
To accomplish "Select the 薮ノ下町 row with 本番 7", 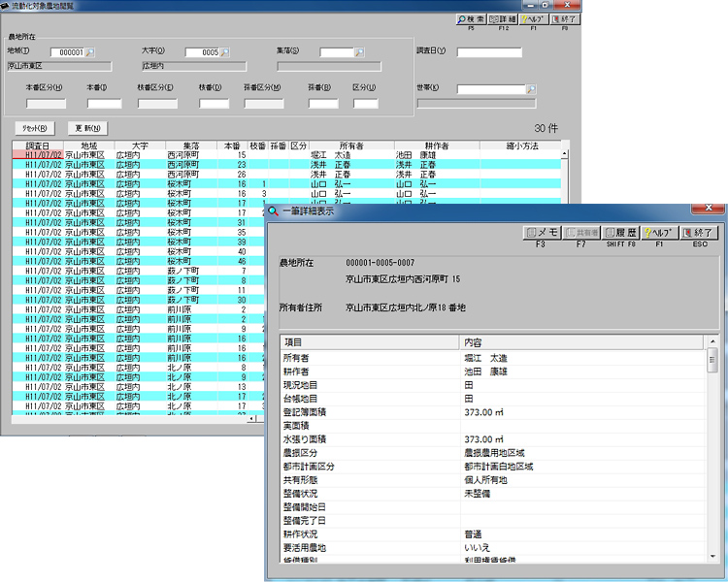I will (x=139, y=271).
